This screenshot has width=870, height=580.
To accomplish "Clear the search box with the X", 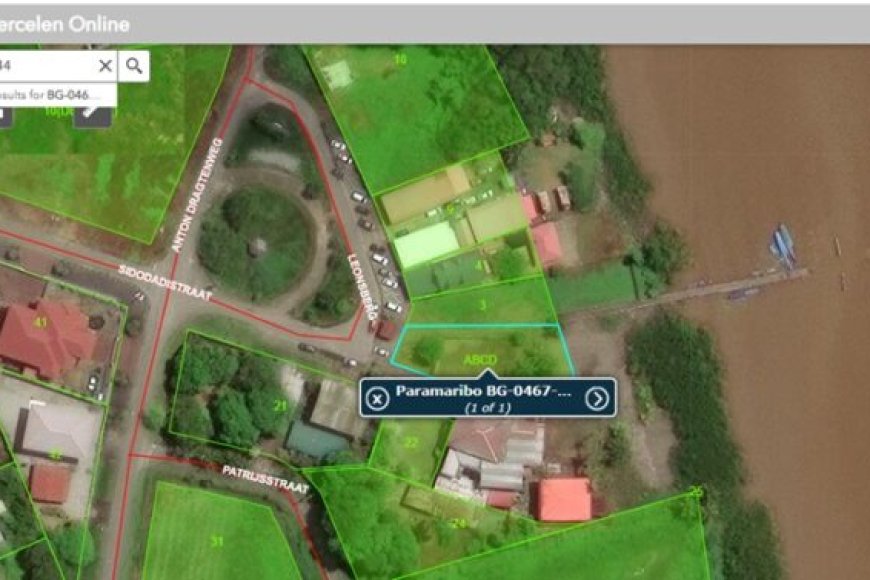I will (105, 65).
